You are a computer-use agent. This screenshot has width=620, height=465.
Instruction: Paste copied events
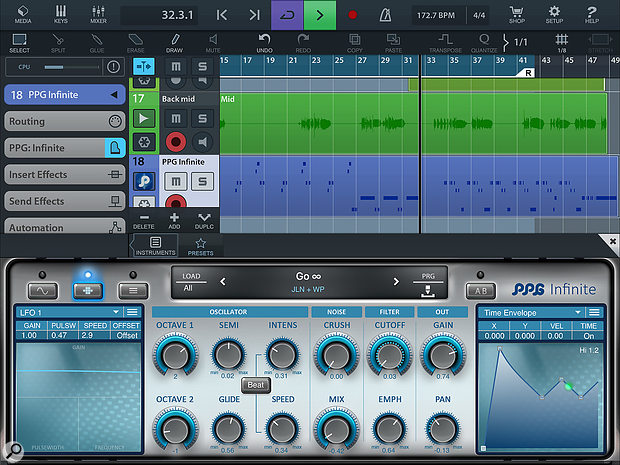click(393, 43)
